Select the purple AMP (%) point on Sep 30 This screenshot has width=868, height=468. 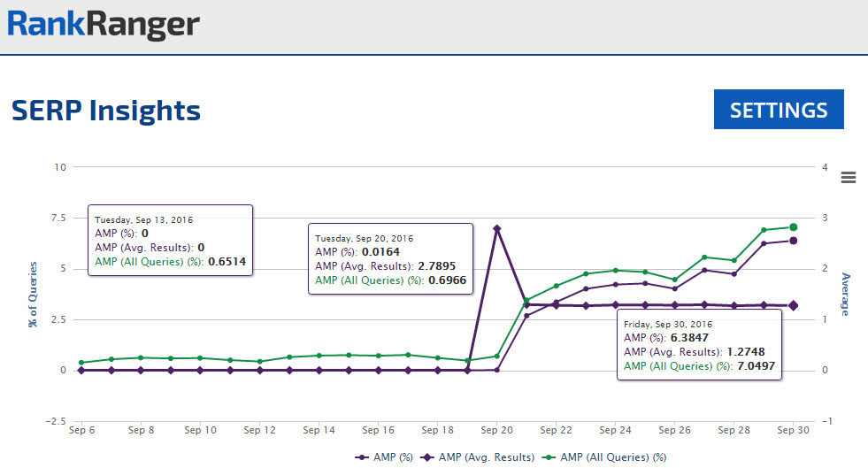point(793,241)
